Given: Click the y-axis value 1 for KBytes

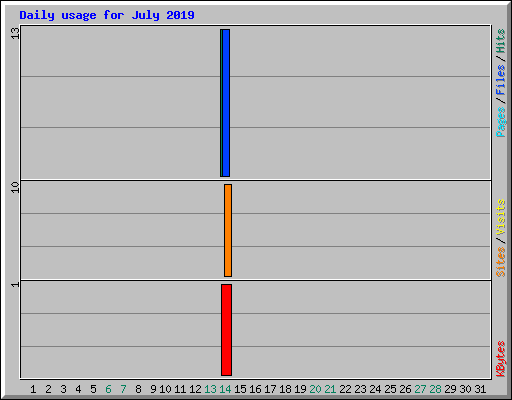Looking at the screenshot, I should [15, 285].
